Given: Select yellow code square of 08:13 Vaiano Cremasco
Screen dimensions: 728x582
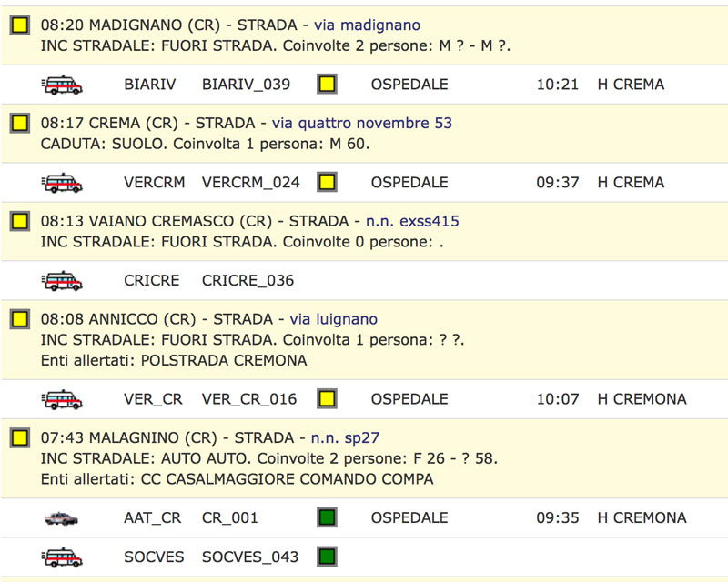Looking at the screenshot, I should (20, 221).
